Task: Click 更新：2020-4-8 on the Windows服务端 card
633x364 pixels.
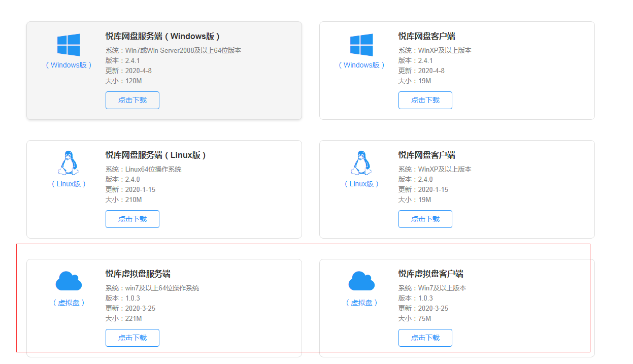Action: [128, 71]
